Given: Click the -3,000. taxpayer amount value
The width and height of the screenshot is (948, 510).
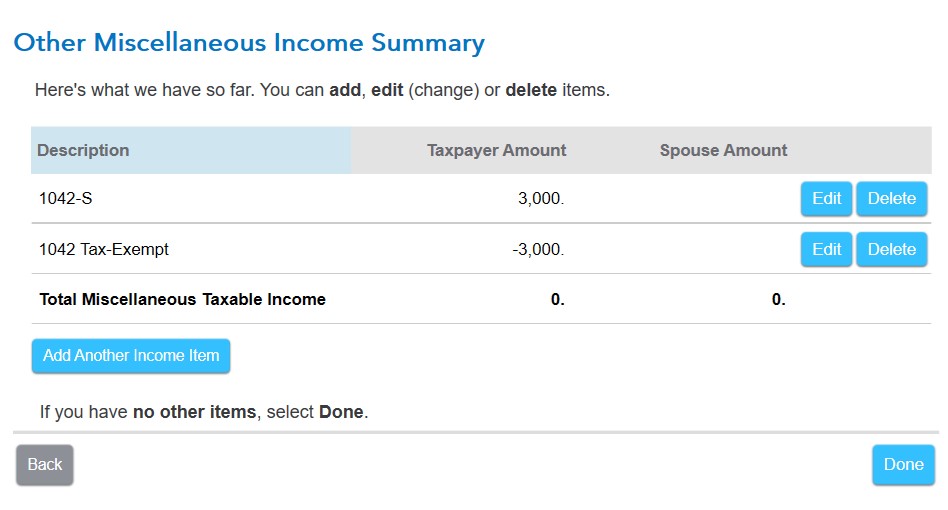Looking at the screenshot, I should point(538,250).
